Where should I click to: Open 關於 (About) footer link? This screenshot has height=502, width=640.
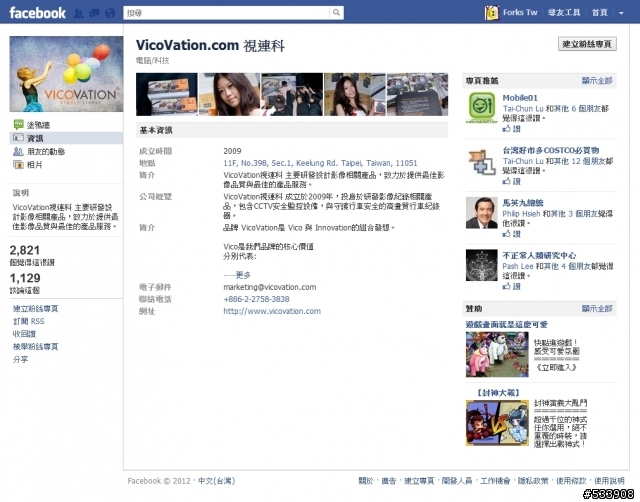coord(366,481)
